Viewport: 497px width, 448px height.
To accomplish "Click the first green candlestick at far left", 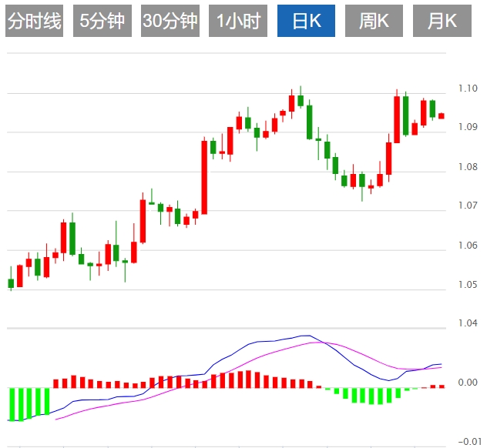I will tap(11, 283).
